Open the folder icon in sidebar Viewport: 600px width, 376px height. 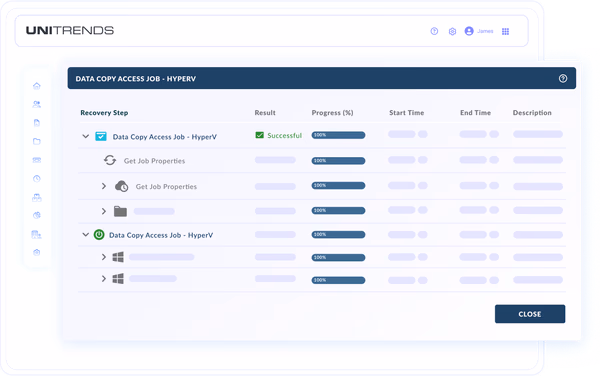click(x=37, y=142)
